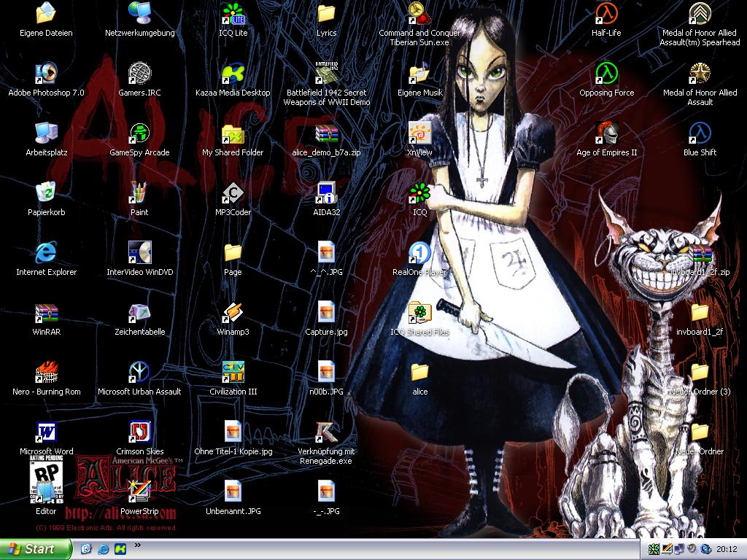
Task: Launch AIDA32 system info tool
Action: point(326,193)
